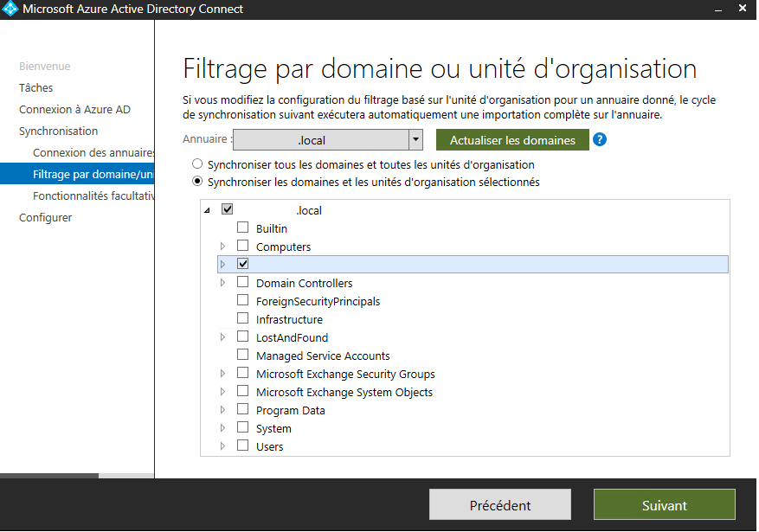Open Fonctionnalités facultatives step
The height and width of the screenshot is (532, 759).
93,195
